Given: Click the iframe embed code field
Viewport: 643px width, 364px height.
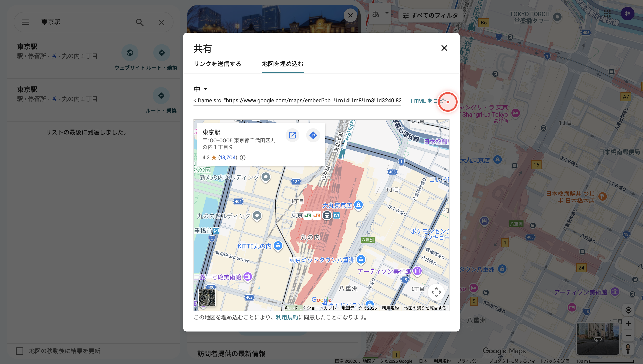Looking at the screenshot, I should [x=297, y=100].
